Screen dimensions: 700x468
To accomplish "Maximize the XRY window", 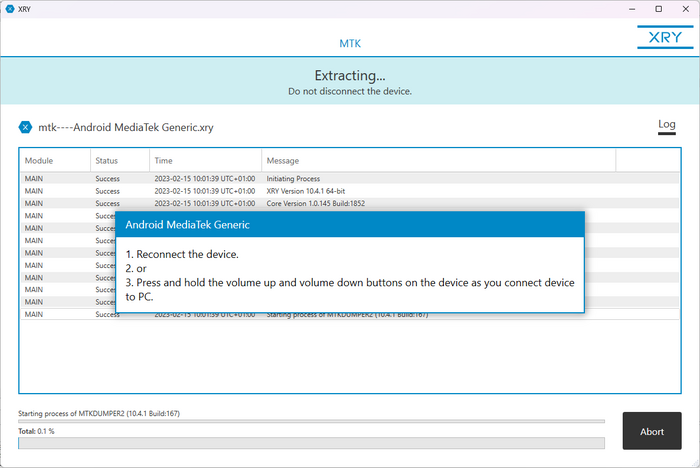I will tap(658, 9).
